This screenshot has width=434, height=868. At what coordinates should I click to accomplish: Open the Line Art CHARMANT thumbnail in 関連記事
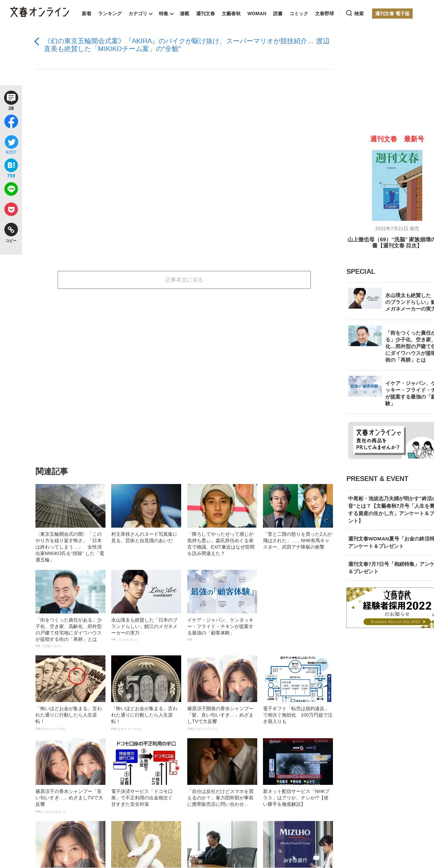coord(146,592)
